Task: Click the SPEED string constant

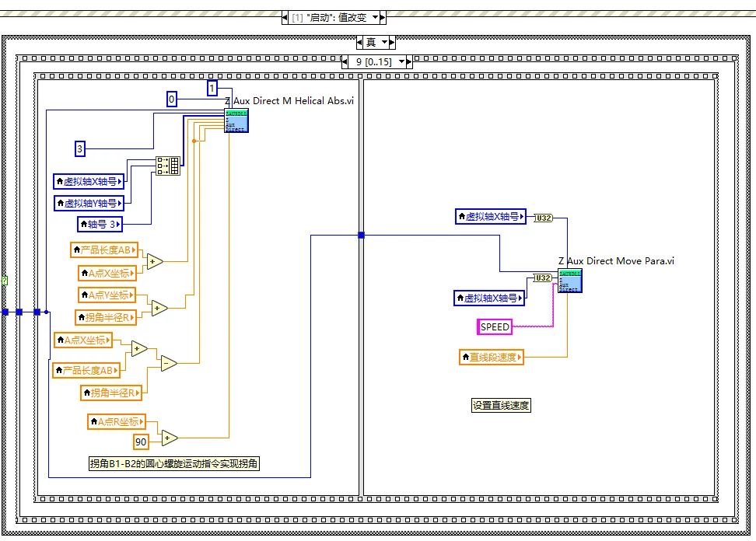Action: click(x=494, y=327)
